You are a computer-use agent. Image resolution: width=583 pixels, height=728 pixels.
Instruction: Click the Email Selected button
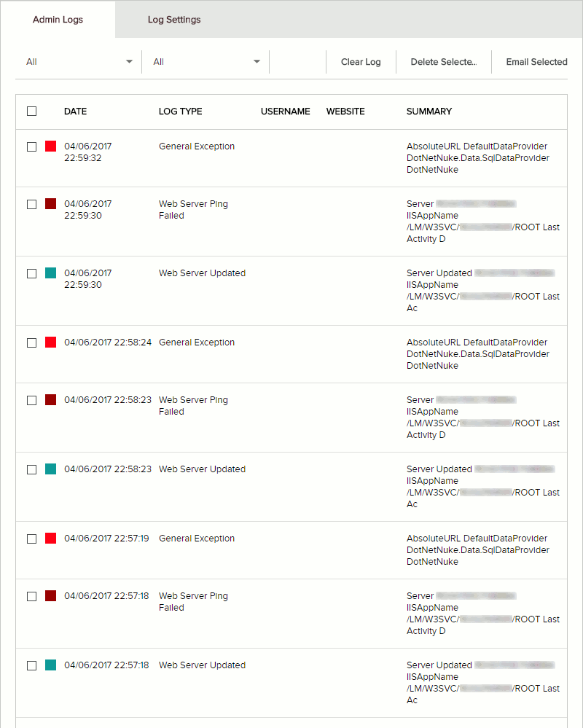click(x=536, y=62)
